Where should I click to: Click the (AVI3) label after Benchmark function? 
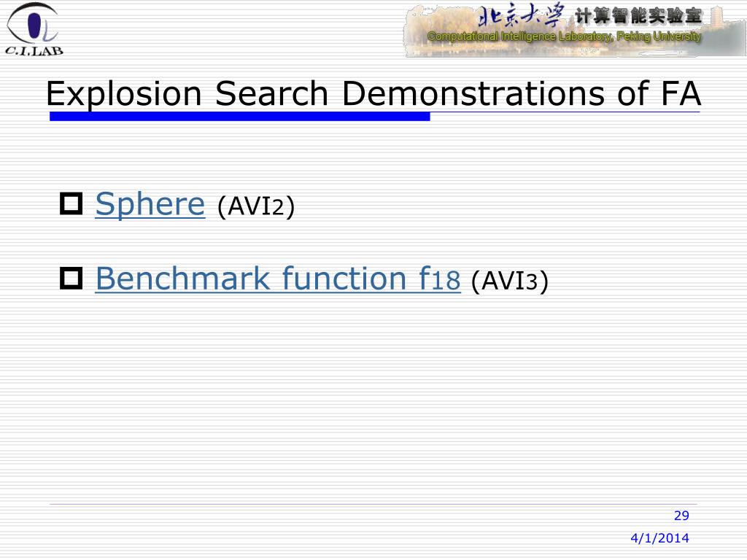510,281
